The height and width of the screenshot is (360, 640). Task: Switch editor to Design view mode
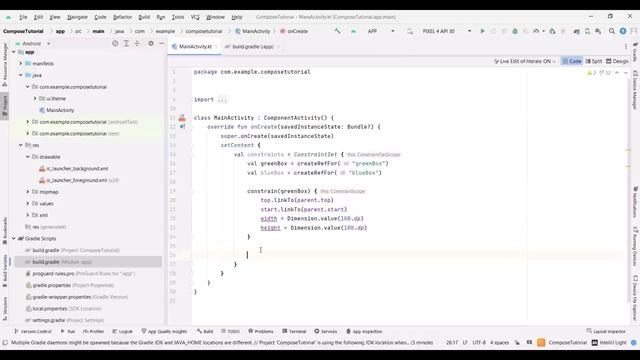[617, 61]
